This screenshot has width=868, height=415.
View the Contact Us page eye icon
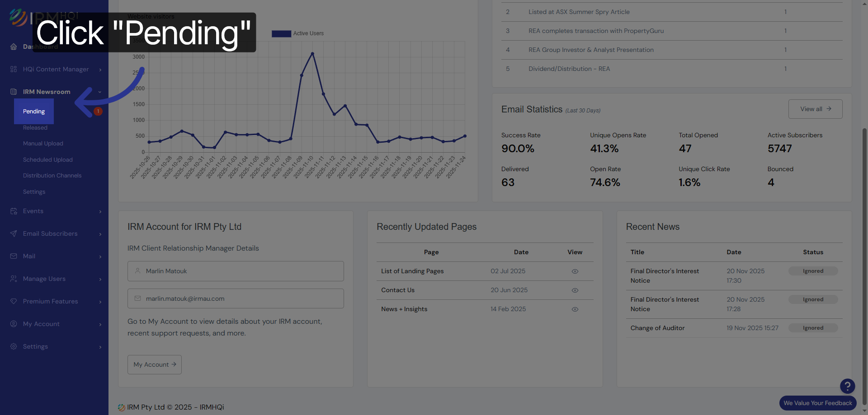coord(575,290)
